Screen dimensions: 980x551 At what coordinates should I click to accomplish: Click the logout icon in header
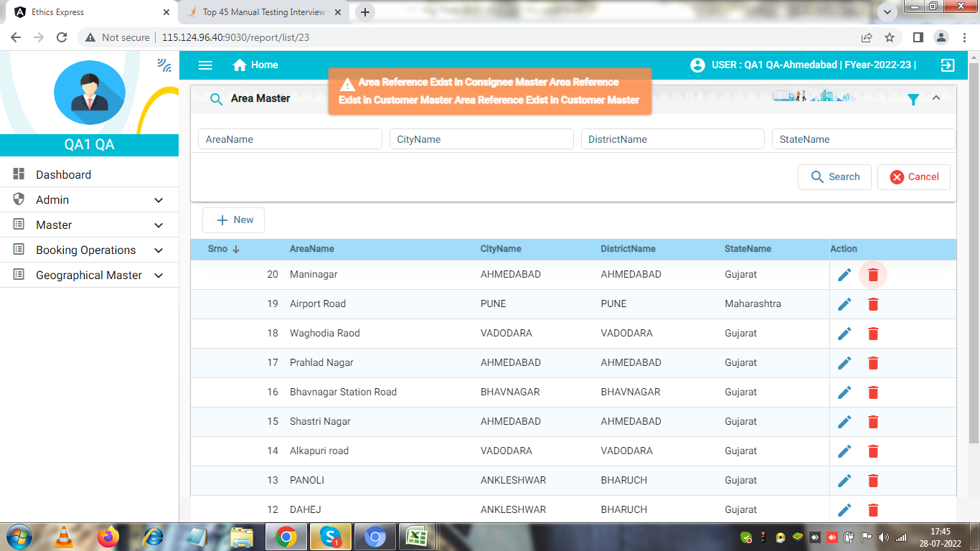tap(947, 65)
